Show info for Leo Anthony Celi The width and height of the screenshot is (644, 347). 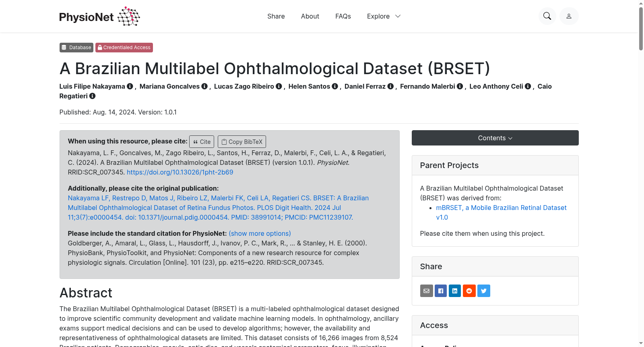[x=528, y=86]
